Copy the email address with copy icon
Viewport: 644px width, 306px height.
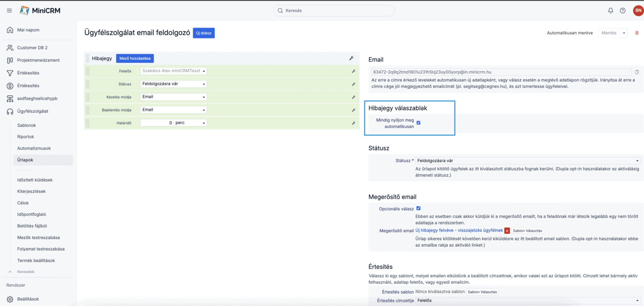coord(637,72)
